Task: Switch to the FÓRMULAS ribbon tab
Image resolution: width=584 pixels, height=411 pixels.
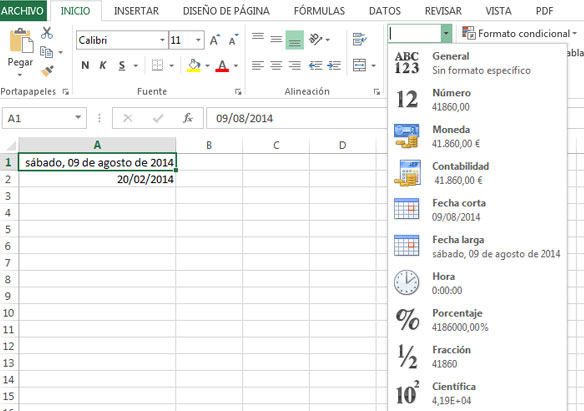Action: click(319, 11)
